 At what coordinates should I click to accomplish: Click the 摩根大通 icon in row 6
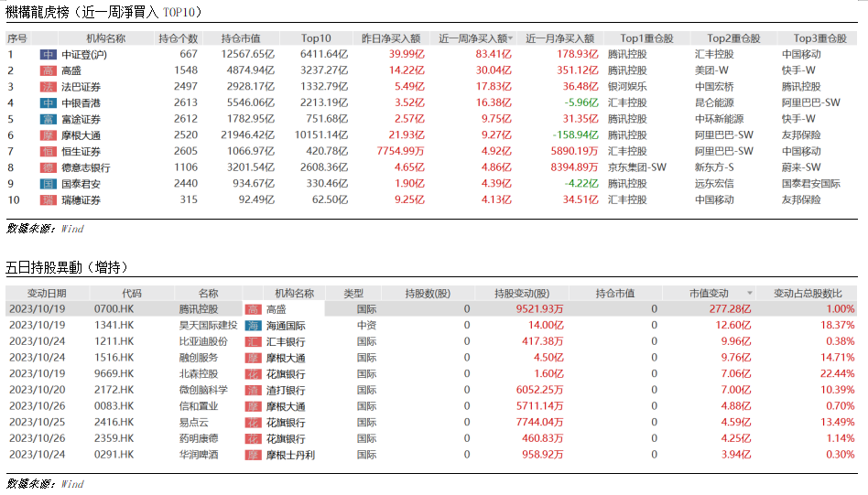(49, 135)
